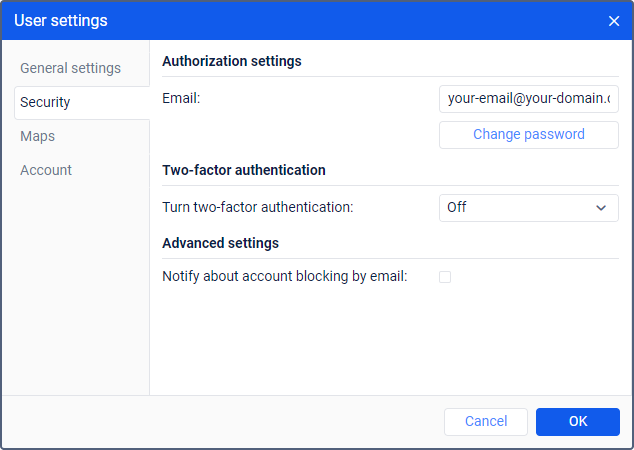
Task: Click the 'Turn two-factor authentication' label text
Action: (x=258, y=208)
